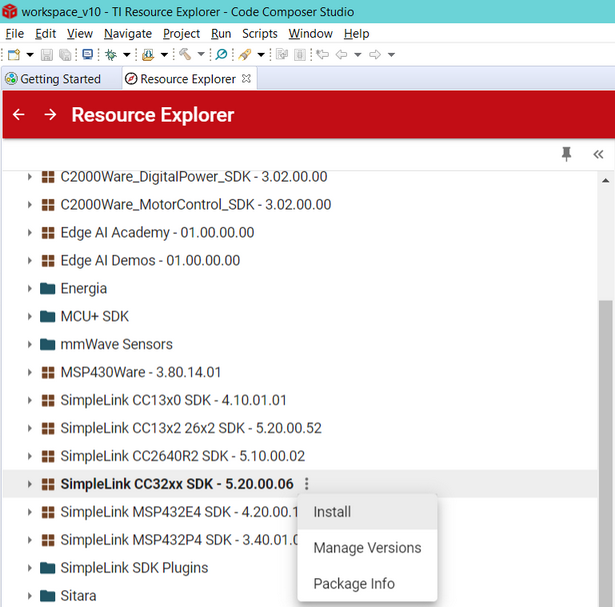Open the toolbar Back history dropdown
615x607 pixels.
[357, 55]
